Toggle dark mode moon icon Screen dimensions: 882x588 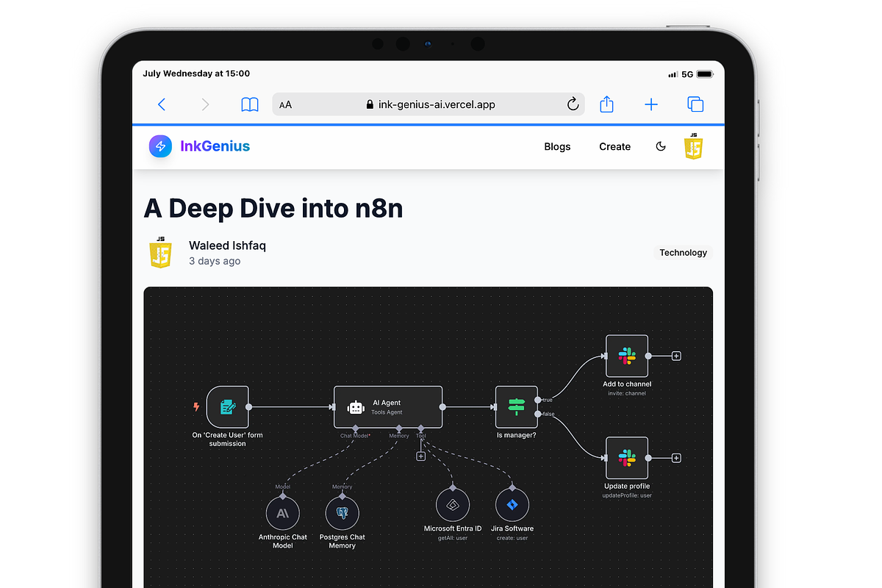661,146
